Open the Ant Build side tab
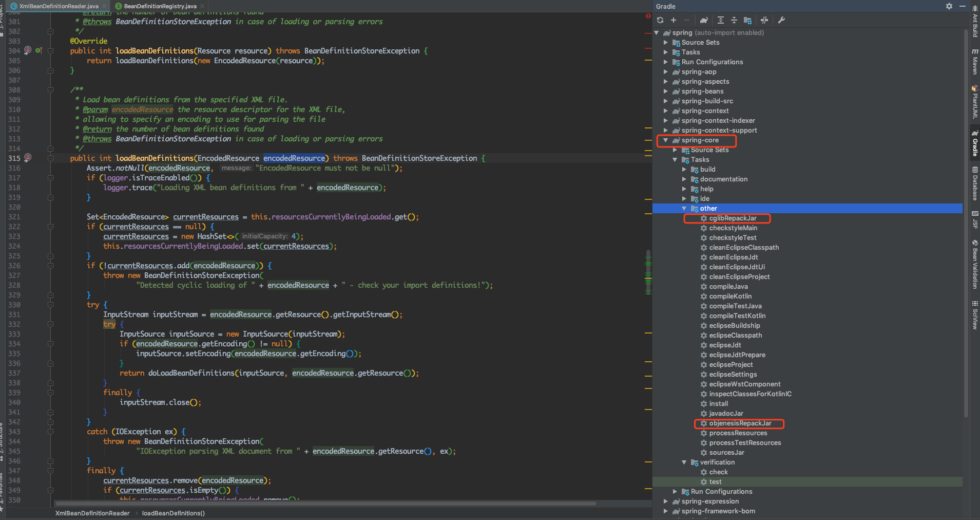980x520 pixels. tap(975, 21)
